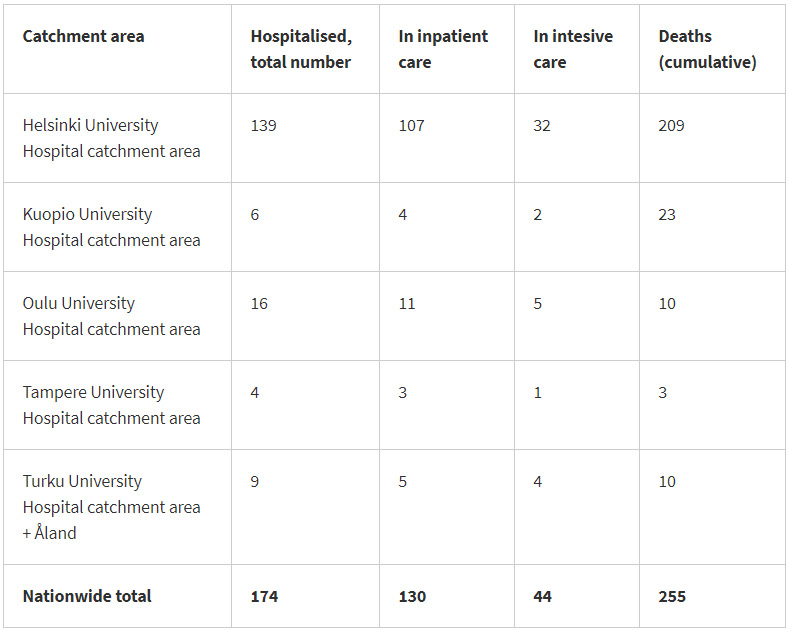Image resolution: width=789 pixels, height=633 pixels.
Task: Click nationwide hospitalised total 174
Action: [264, 597]
